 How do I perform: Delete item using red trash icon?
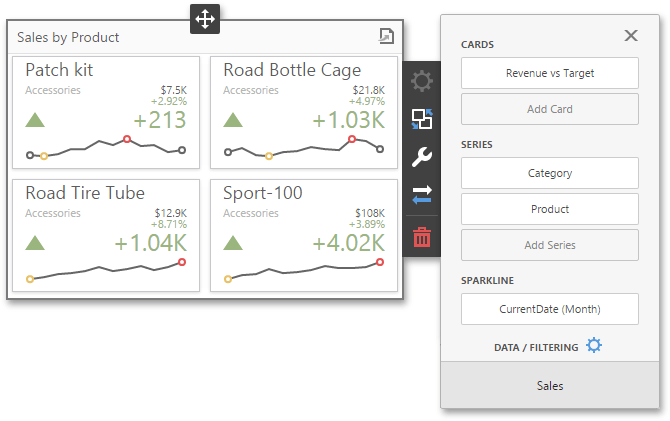point(422,237)
